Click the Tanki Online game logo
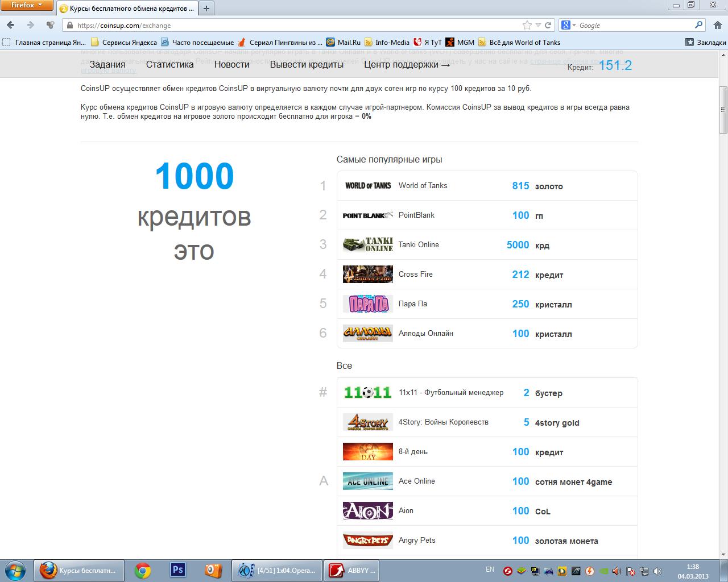This screenshot has width=728, height=582. (x=367, y=245)
